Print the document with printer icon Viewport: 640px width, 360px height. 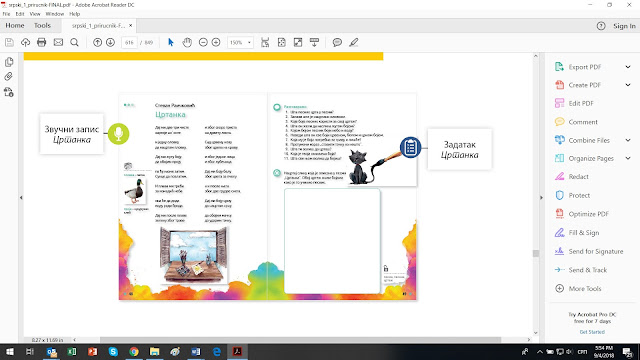click(x=41, y=42)
